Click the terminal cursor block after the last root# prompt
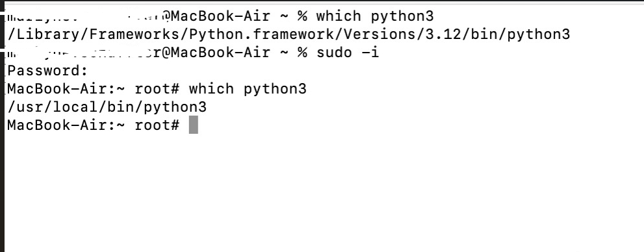The image size is (644, 252). pyautogui.click(x=194, y=125)
